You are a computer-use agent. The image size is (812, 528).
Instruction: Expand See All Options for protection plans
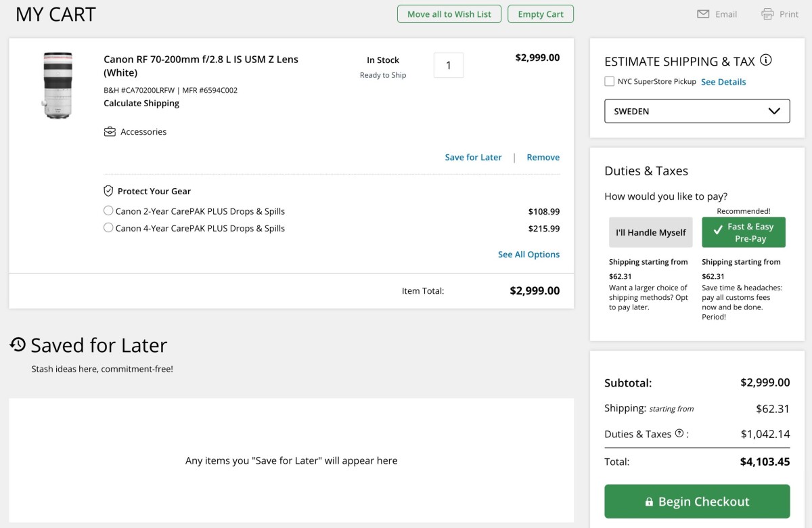click(x=528, y=255)
